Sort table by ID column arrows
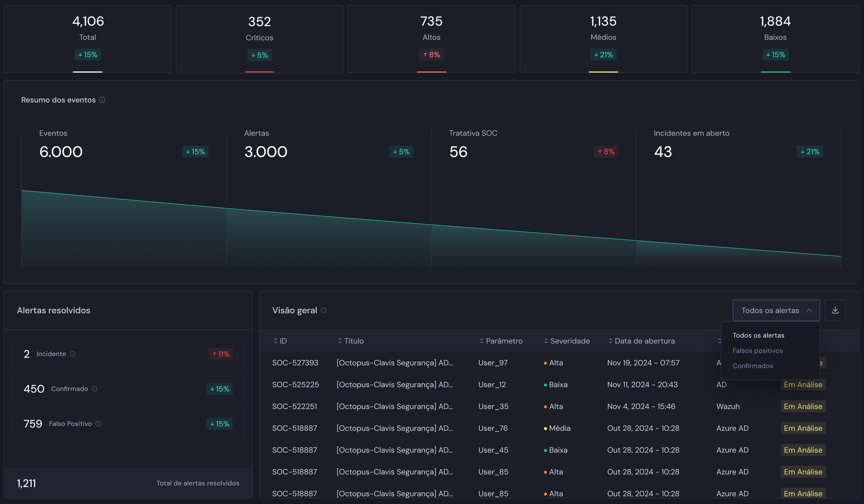The height and width of the screenshot is (504, 864). coord(275,341)
